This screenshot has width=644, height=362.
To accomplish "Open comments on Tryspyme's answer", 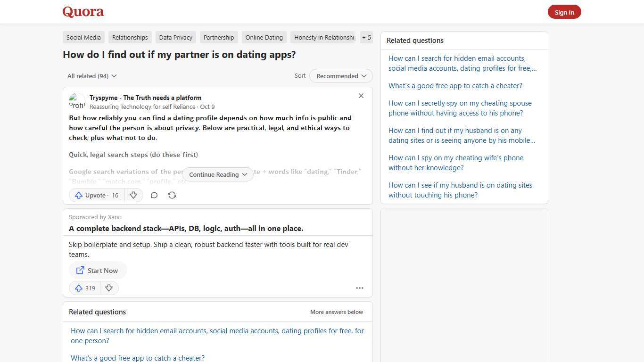I will 154,195.
